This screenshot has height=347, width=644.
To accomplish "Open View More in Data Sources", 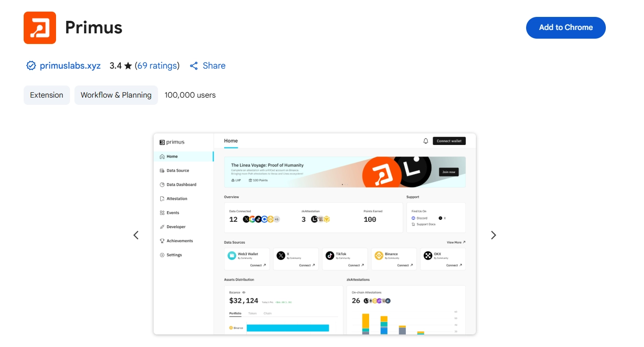I will click(x=456, y=243).
